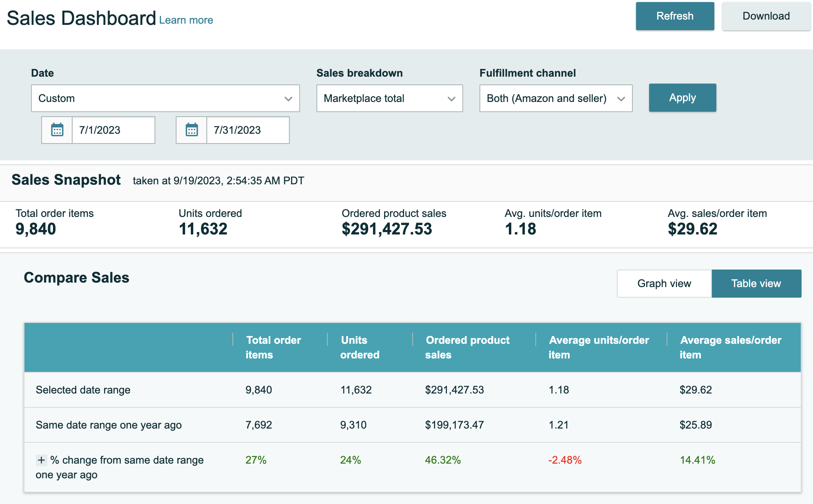Click the Ordered product sales column header
This screenshot has width=813, height=504.
(x=468, y=347)
